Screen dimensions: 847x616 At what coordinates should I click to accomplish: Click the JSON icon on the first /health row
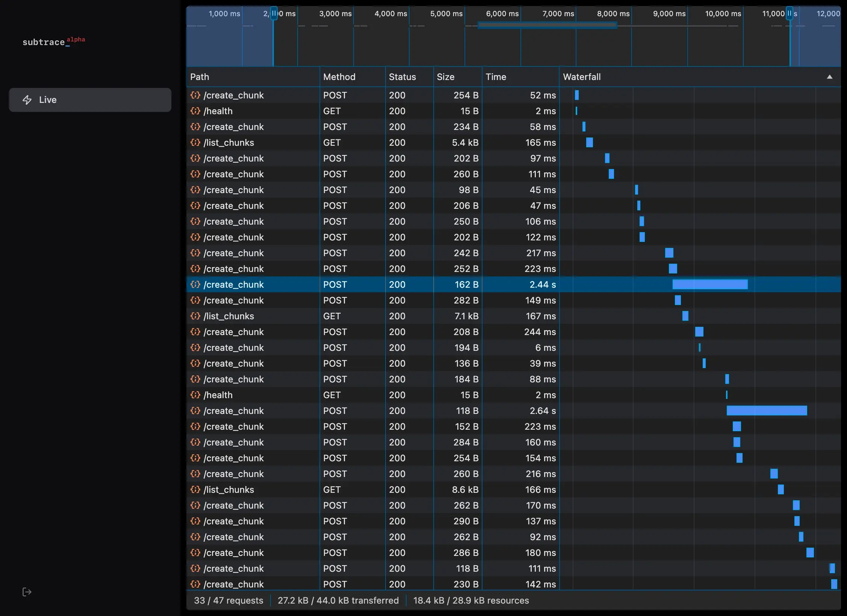(195, 111)
